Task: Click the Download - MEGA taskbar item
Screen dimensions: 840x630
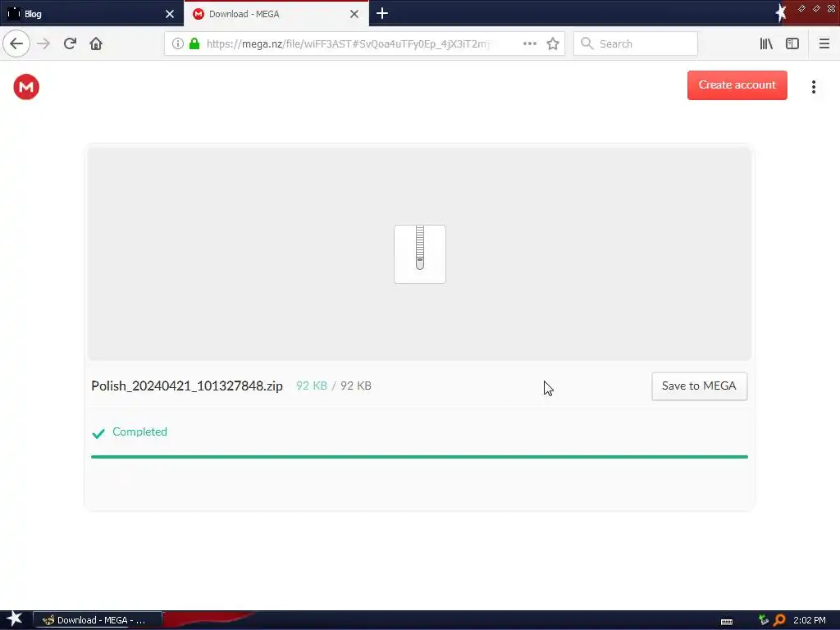Action: point(98,620)
